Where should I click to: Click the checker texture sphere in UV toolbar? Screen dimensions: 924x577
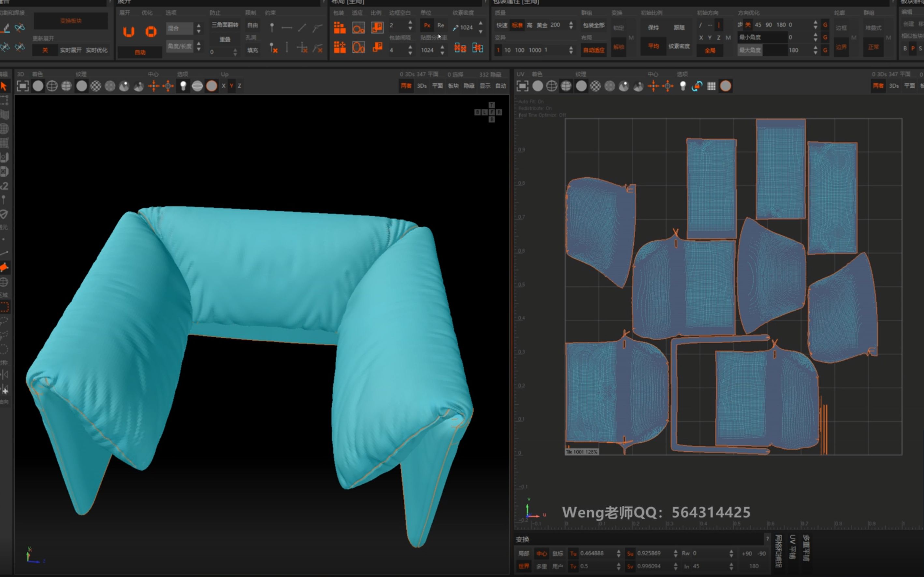[595, 86]
